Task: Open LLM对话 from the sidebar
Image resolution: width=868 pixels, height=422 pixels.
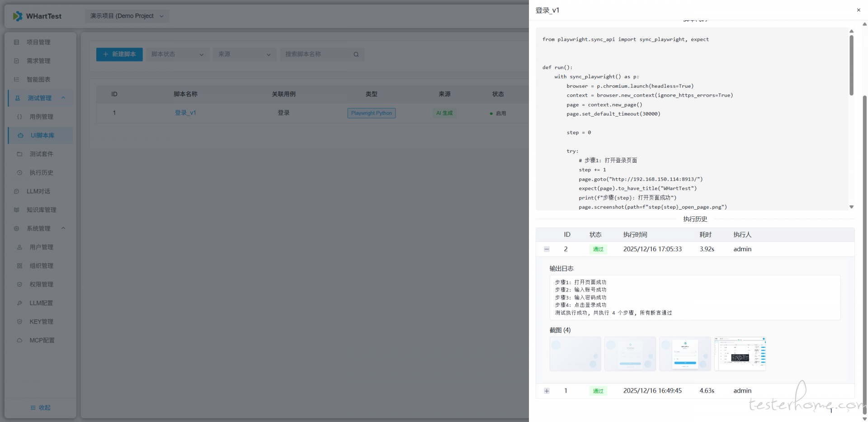Action: click(x=38, y=191)
